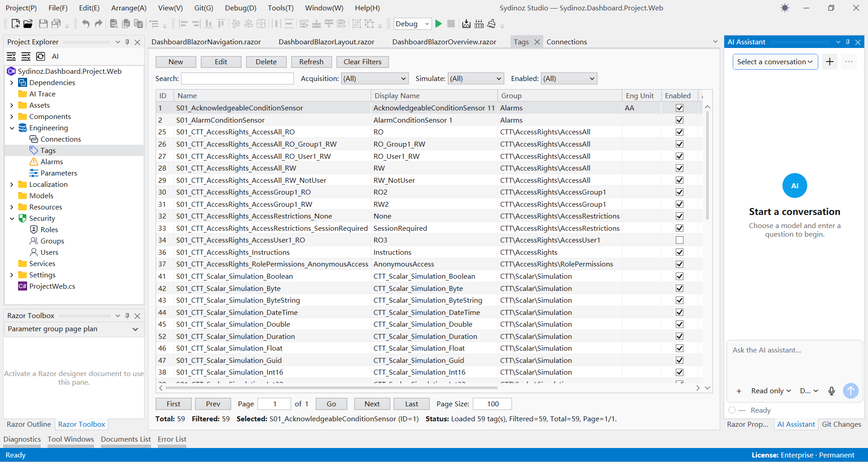This screenshot has width=868, height=462.
Task: Click the New tag button
Action: pos(175,62)
